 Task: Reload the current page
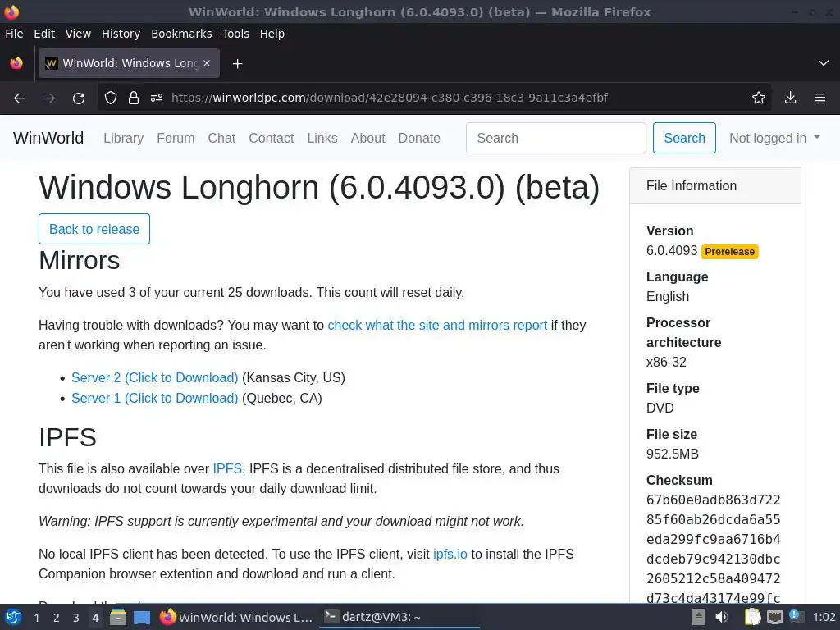(x=79, y=98)
